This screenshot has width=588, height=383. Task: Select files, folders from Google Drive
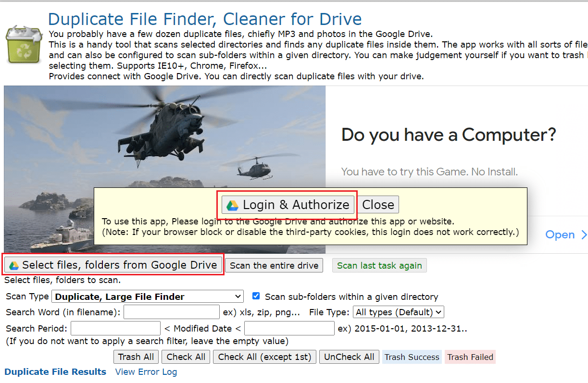[x=113, y=265]
